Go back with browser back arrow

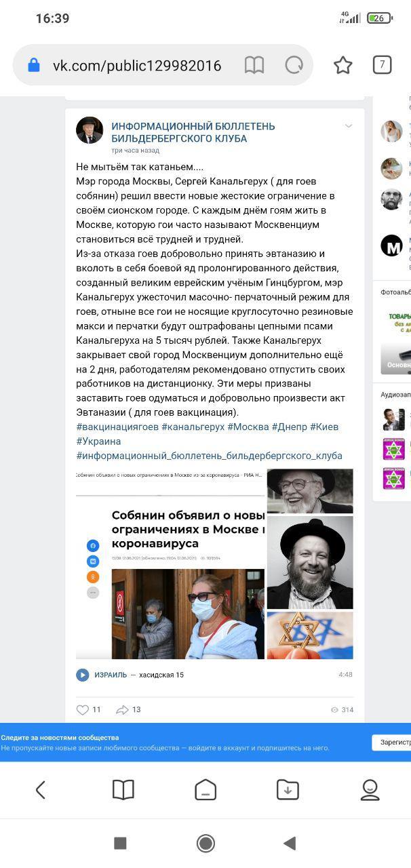coord(41,789)
